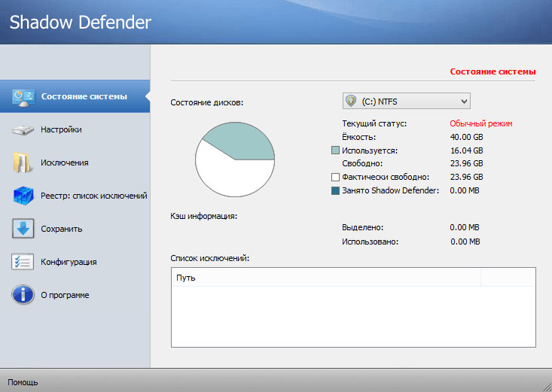This screenshot has width=552, height=392.
Task: Click the Настройки disk drive icon
Action: pyautogui.click(x=23, y=130)
